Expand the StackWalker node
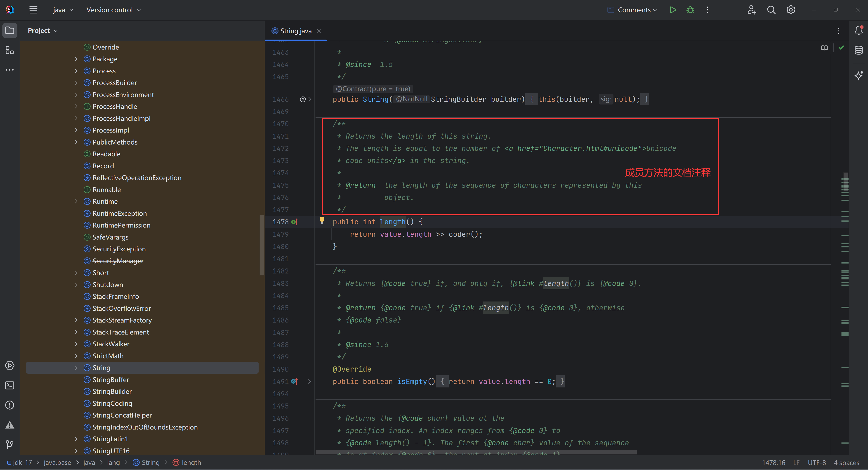The height and width of the screenshot is (470, 868). point(76,344)
